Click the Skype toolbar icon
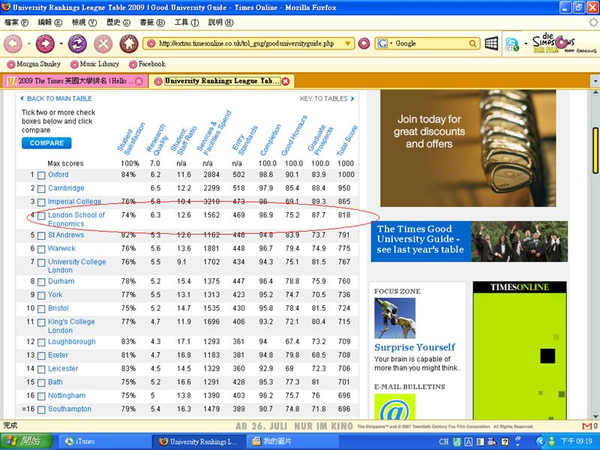600x450 pixels. click(512, 44)
